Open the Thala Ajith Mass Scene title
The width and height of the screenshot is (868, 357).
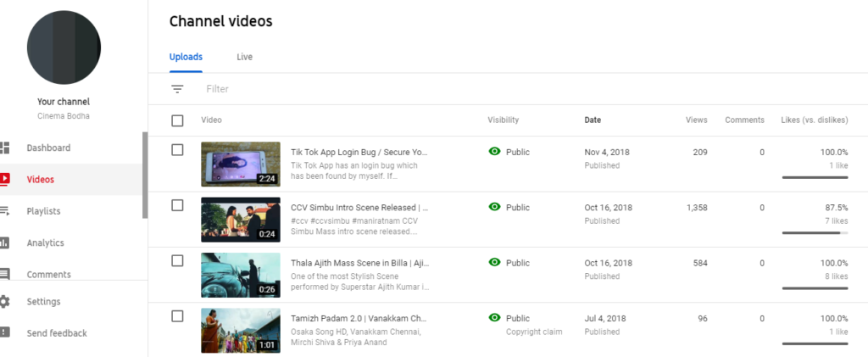click(359, 263)
